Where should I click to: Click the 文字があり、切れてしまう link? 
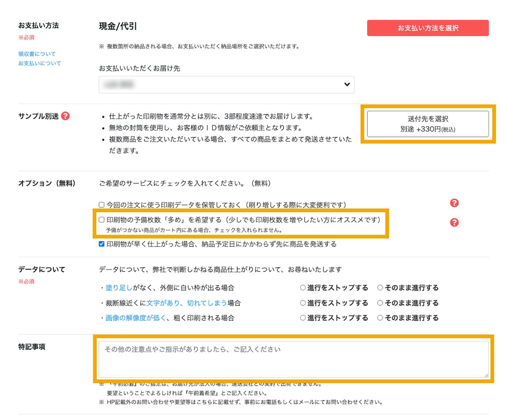(x=186, y=303)
